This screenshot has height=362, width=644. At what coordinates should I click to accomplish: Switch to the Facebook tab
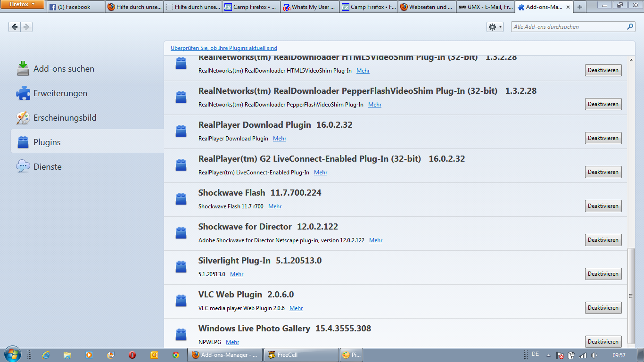[74, 7]
